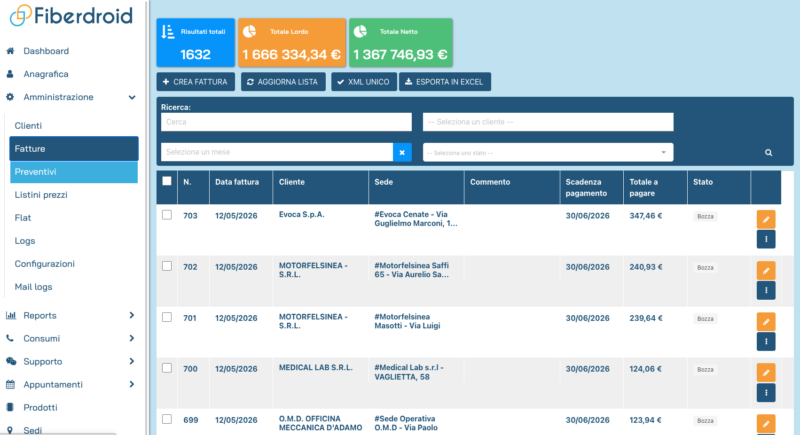
Task: Click the Fiberdroid logo
Action: click(71, 15)
